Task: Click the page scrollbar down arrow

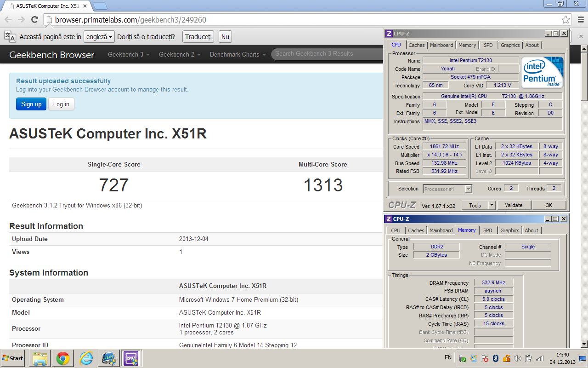Action: 584,344
